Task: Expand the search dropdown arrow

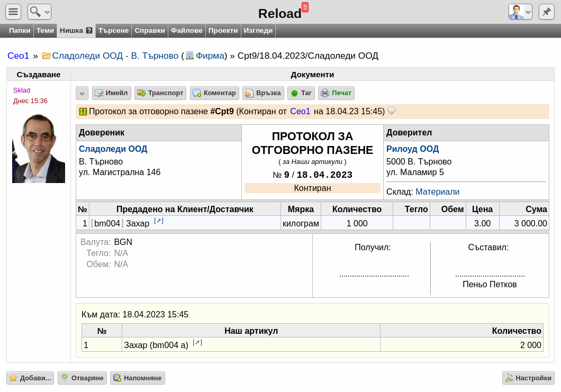Action: 47,12
